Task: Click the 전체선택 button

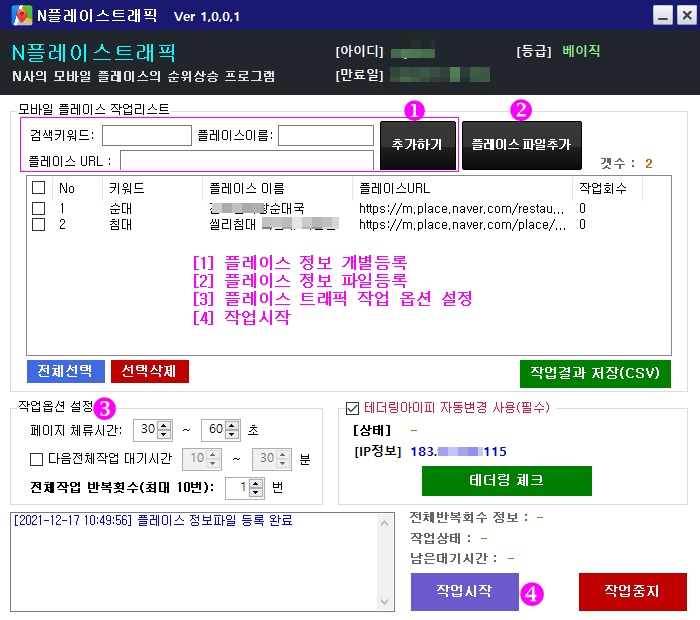Action: [66, 371]
